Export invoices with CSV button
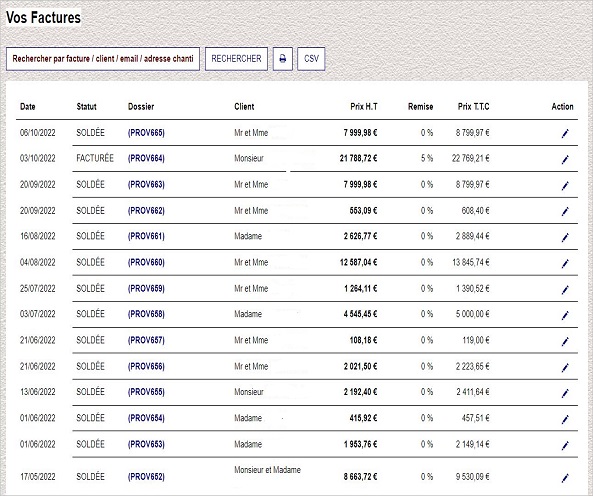The width and height of the screenshot is (593, 496). tap(311, 59)
